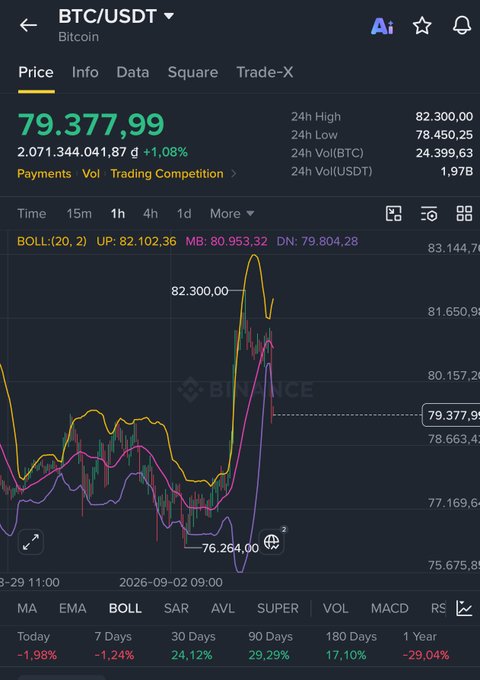Image resolution: width=480 pixels, height=680 pixels.
Task: Enable the MA indicator
Action: [x=27, y=608]
